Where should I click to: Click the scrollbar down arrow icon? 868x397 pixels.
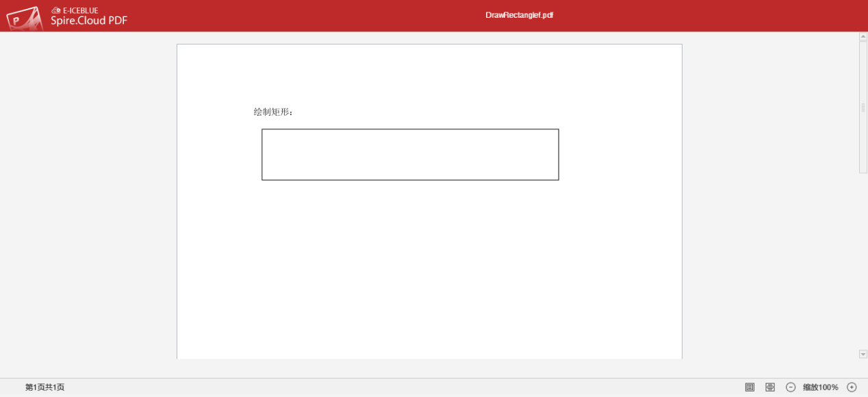click(x=863, y=354)
